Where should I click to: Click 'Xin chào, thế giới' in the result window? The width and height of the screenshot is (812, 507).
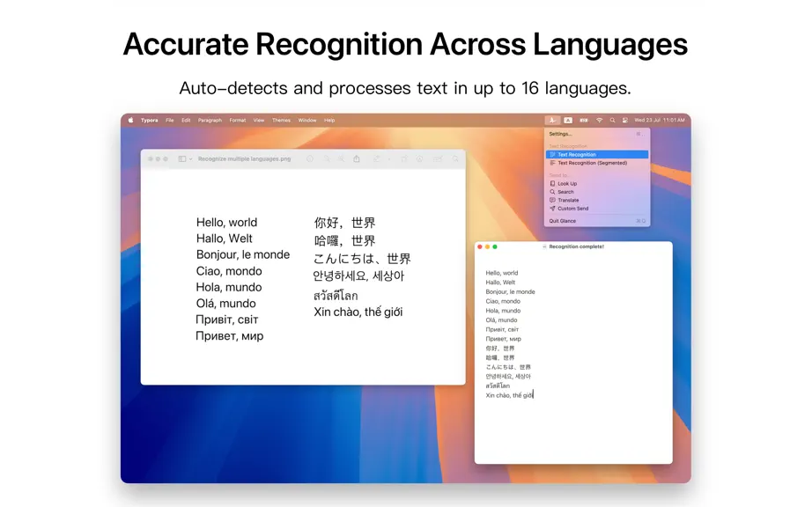click(508, 395)
